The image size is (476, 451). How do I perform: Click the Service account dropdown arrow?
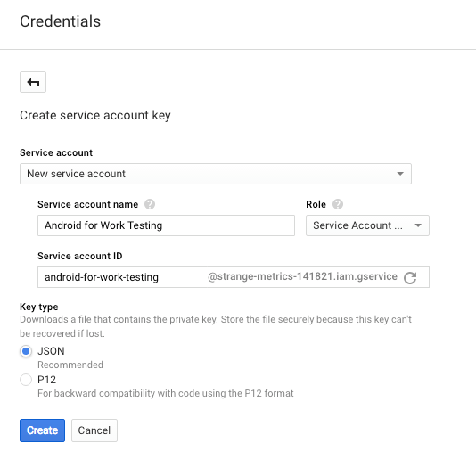[400, 174]
